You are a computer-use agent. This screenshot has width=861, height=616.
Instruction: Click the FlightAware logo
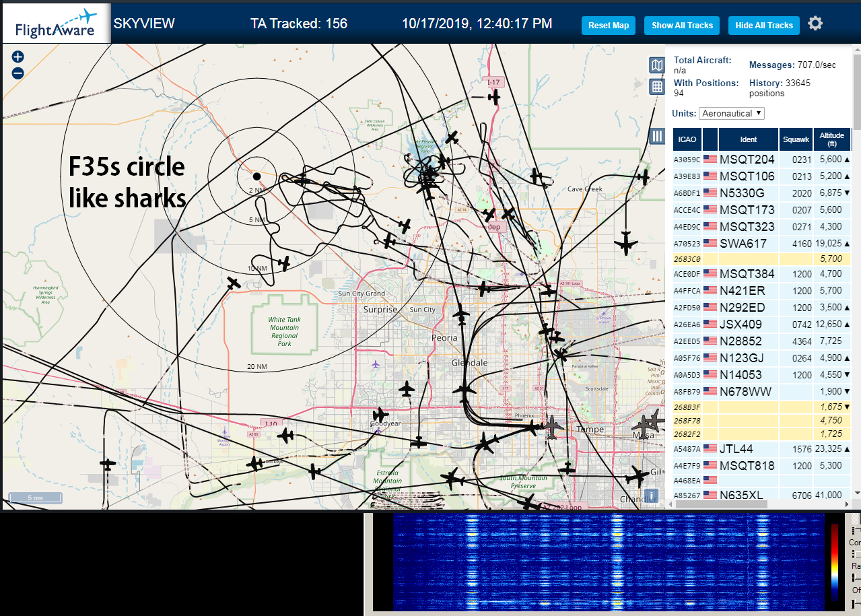point(55,24)
